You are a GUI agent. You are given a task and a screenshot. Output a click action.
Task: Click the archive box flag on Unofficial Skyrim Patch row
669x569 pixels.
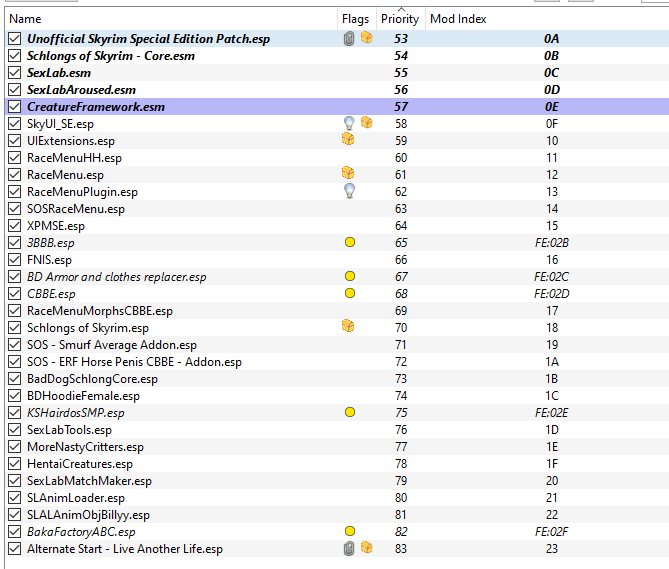pos(366,38)
